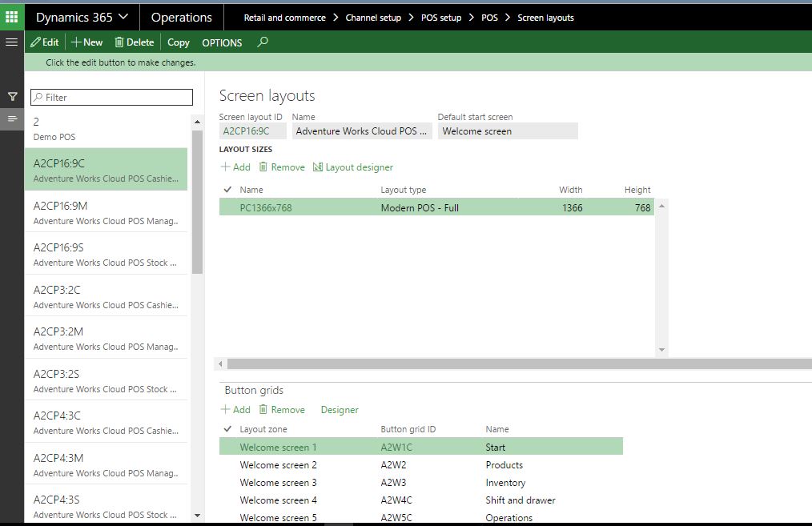The width and height of the screenshot is (812, 526).
Task: Go to Retail and commerce breadcrumb
Action: (285, 18)
